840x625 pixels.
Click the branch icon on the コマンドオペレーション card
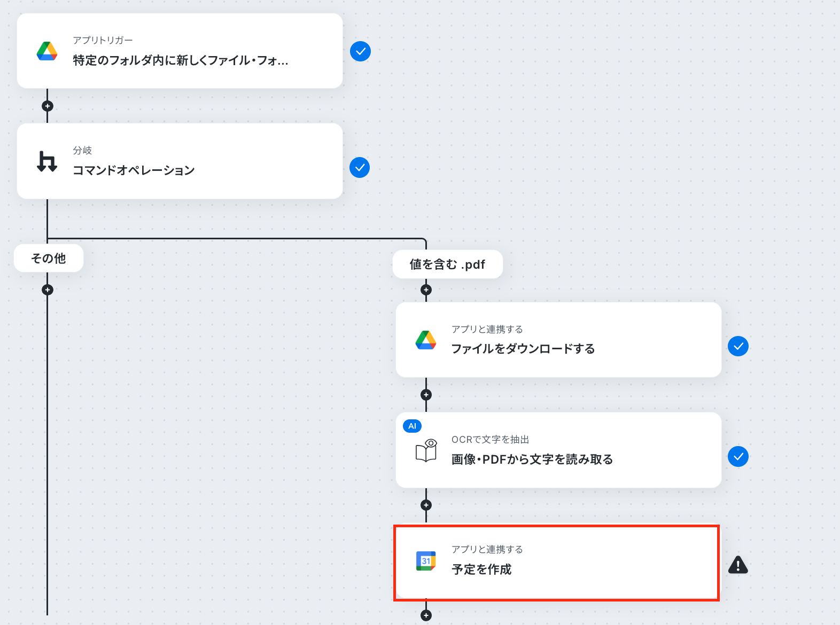pos(47,161)
